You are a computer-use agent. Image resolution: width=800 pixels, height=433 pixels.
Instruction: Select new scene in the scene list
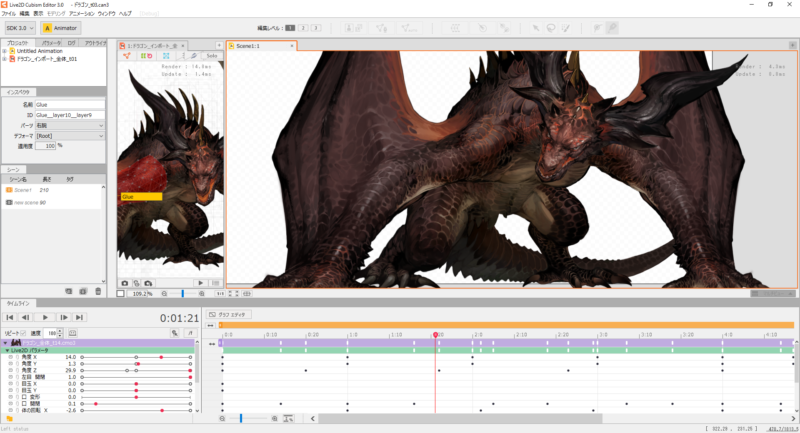[x=51, y=202]
